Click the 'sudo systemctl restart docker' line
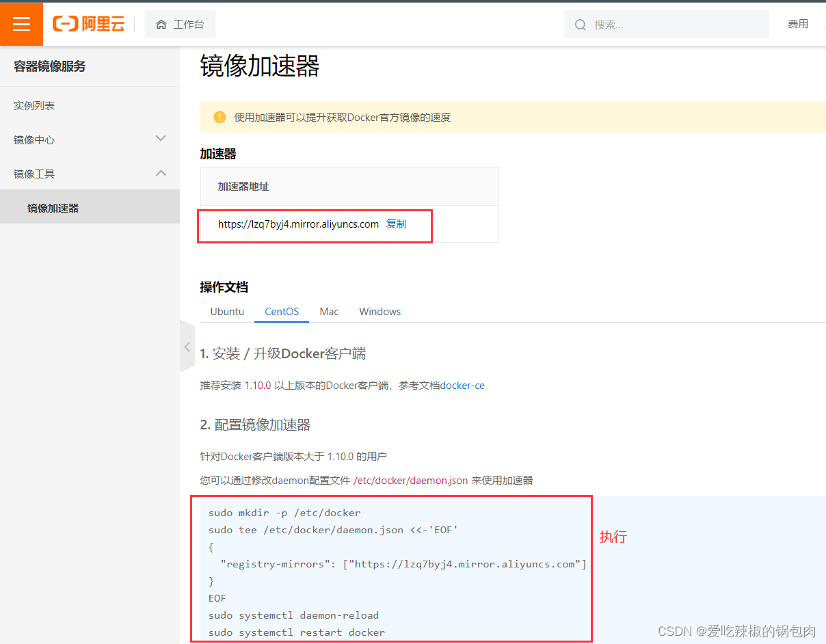This screenshot has height=644, width=826. 297,632
